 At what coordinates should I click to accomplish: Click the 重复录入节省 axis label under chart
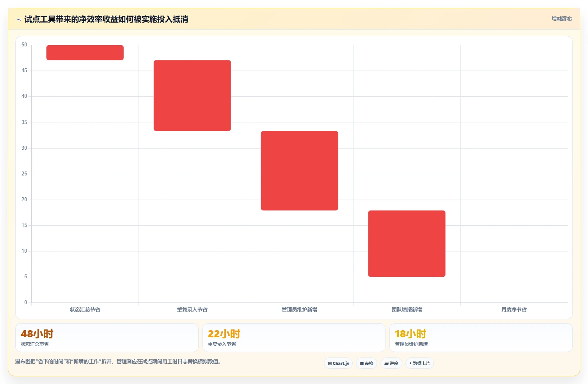point(192,310)
